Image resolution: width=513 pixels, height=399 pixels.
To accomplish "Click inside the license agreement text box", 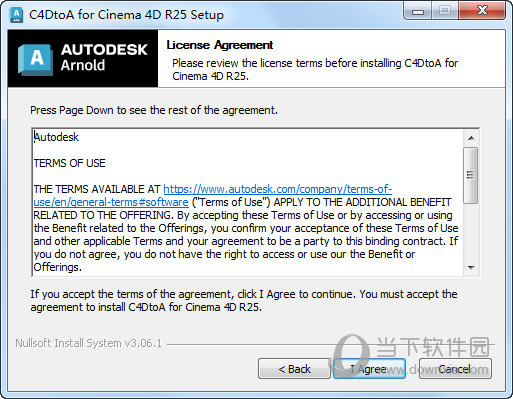I will click(248, 202).
